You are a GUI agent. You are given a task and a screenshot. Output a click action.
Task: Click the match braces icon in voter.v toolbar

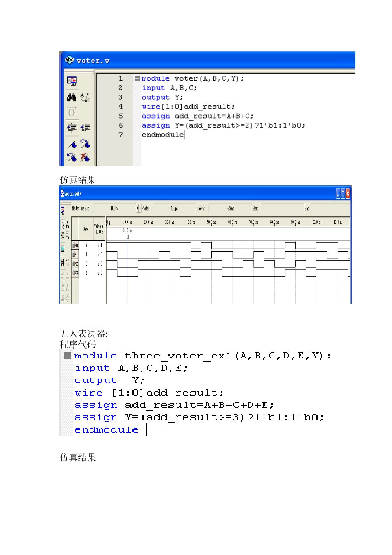[71, 111]
